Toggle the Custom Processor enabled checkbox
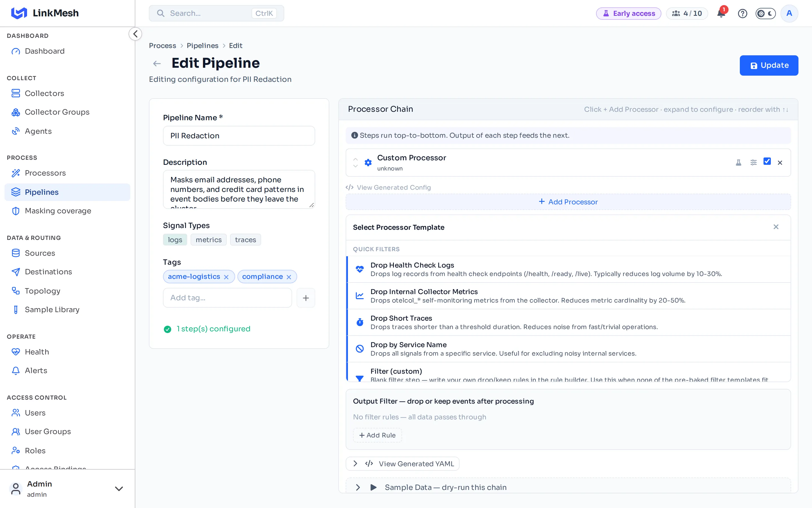This screenshot has width=812, height=508. tap(767, 161)
